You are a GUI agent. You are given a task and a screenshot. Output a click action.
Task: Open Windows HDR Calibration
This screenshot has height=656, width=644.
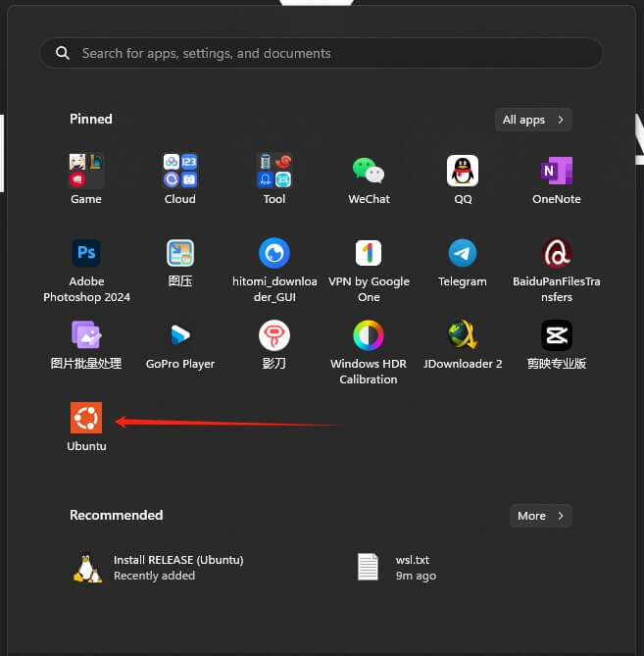click(369, 353)
